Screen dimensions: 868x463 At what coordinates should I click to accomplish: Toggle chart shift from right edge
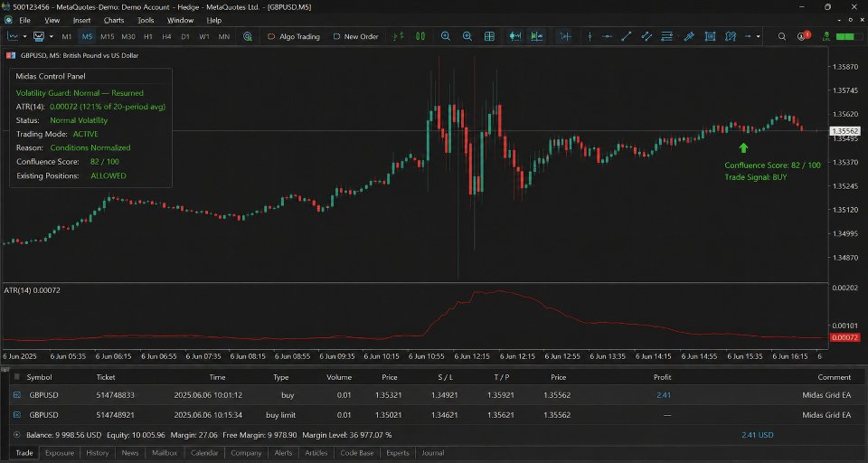pos(536,36)
